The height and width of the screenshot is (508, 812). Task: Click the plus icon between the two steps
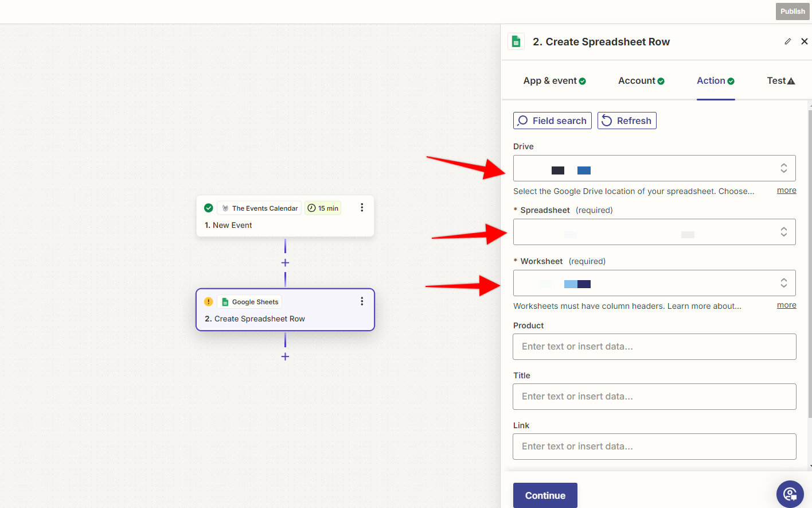[285, 262]
